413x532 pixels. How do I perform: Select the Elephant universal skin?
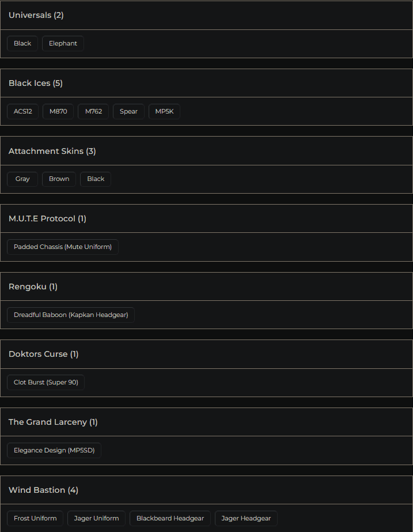click(x=63, y=43)
